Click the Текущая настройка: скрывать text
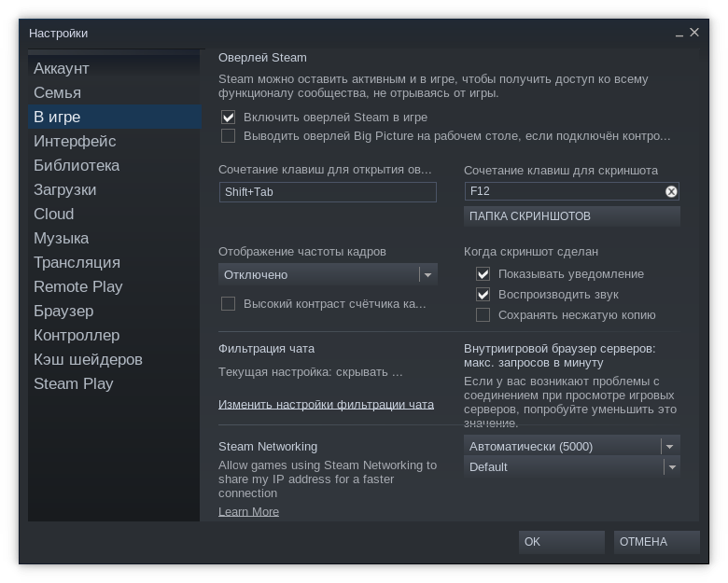This screenshot has width=728, height=583. (311, 372)
